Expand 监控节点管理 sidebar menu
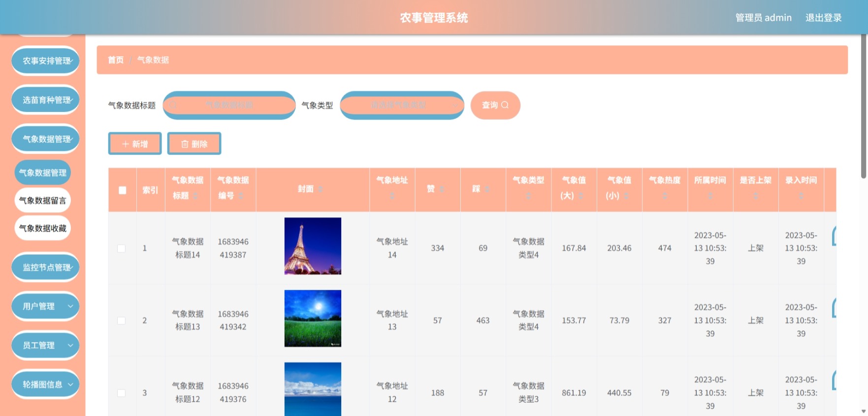 [45, 267]
